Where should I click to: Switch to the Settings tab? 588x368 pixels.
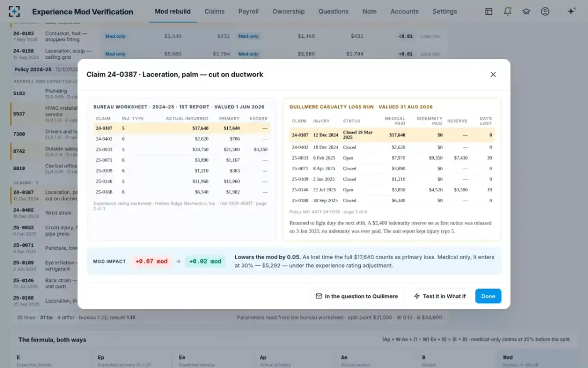tap(445, 11)
